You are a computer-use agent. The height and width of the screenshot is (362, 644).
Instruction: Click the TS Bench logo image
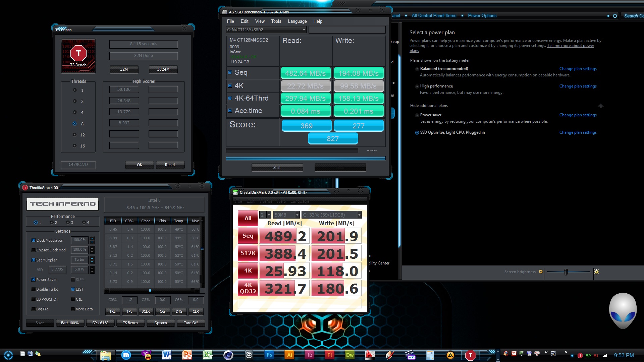[x=78, y=56]
